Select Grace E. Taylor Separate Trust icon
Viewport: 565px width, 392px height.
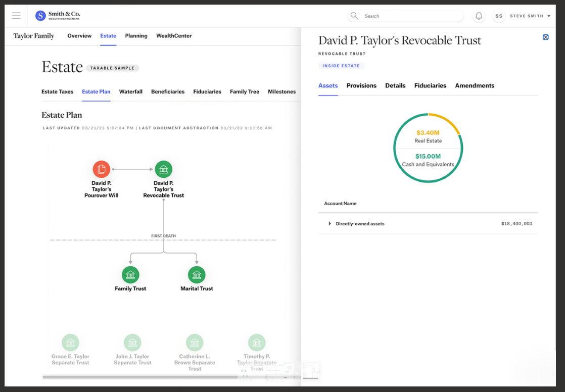pyautogui.click(x=70, y=342)
